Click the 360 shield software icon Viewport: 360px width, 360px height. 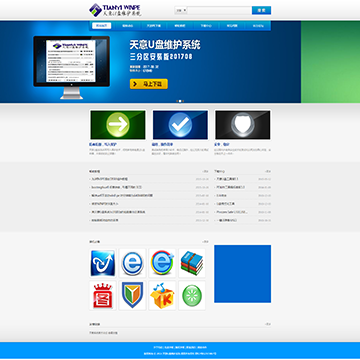tap(132, 295)
